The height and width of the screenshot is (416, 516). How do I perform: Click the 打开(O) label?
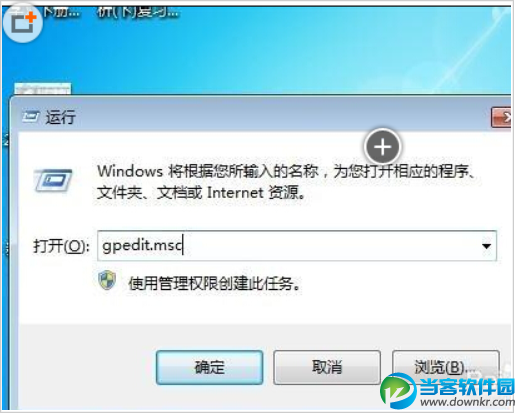pos(61,247)
